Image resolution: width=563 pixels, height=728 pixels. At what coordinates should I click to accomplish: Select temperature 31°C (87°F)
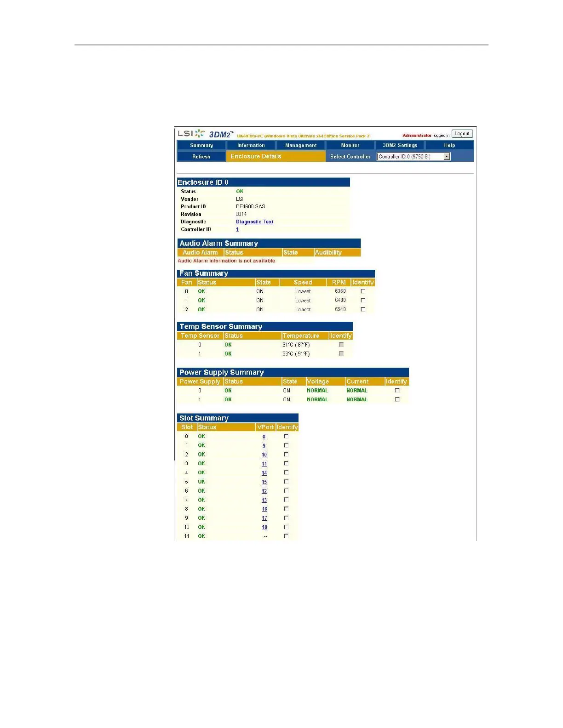(x=296, y=345)
